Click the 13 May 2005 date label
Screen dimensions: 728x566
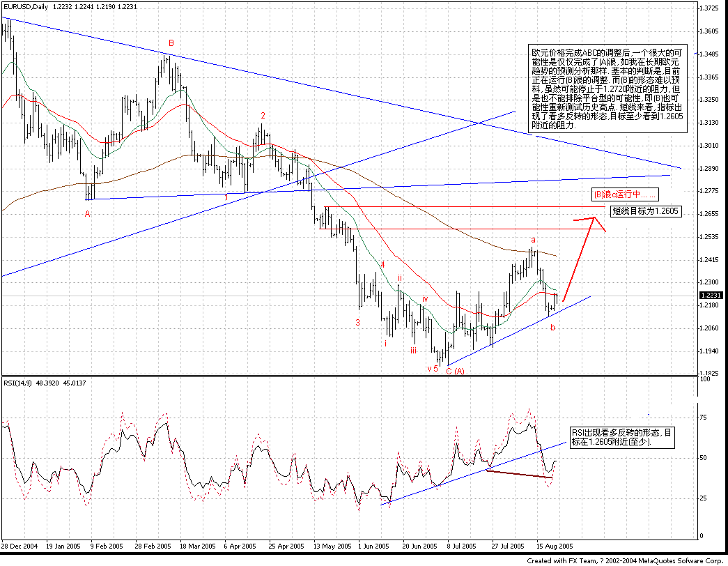tap(332, 546)
